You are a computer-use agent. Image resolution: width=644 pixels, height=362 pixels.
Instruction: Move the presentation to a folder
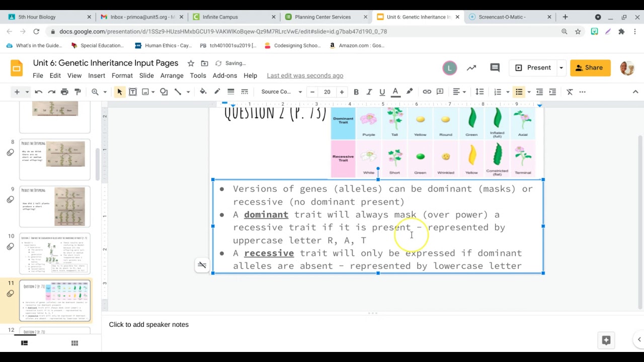(x=204, y=63)
